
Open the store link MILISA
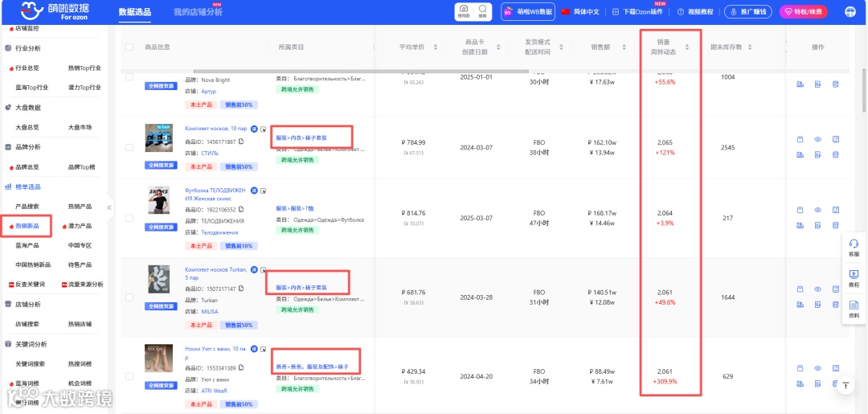[209, 312]
